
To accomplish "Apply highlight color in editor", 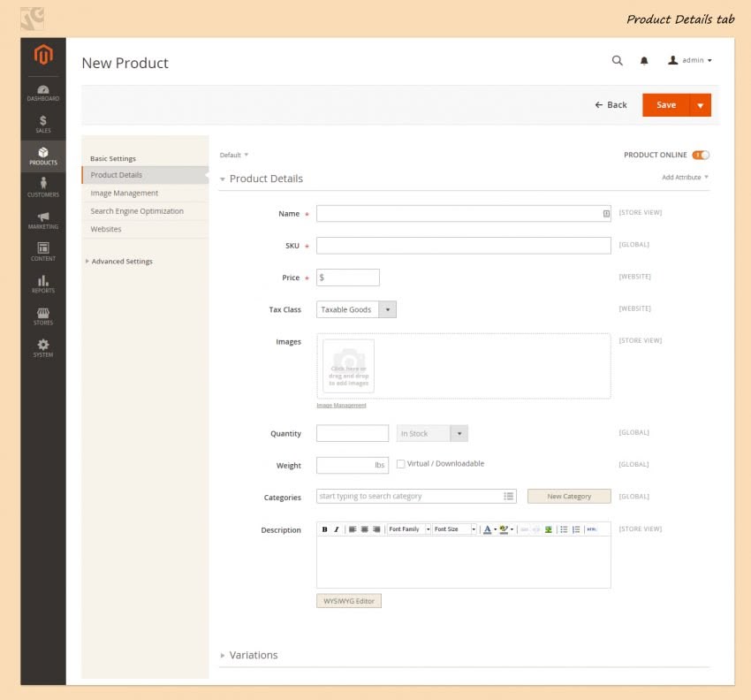I will 504,529.
